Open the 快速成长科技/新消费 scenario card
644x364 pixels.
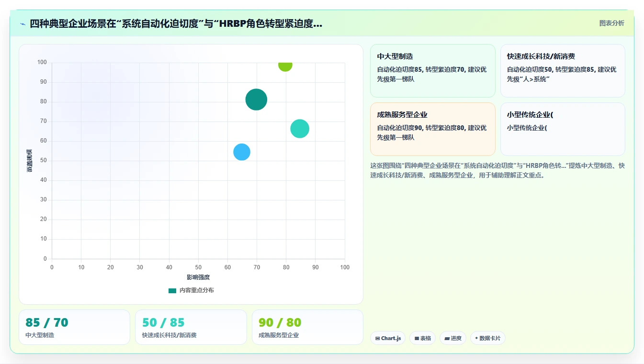click(563, 71)
